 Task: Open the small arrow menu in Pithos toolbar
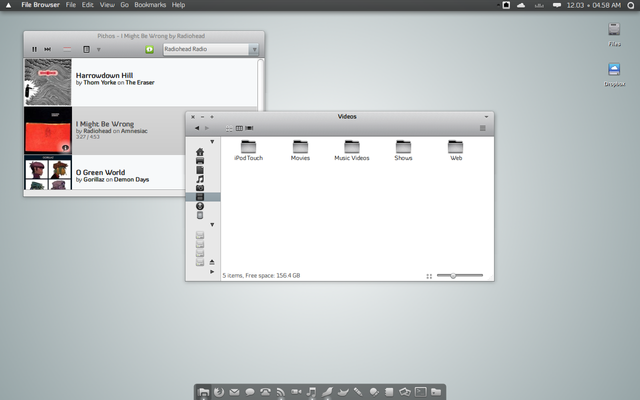(98, 49)
